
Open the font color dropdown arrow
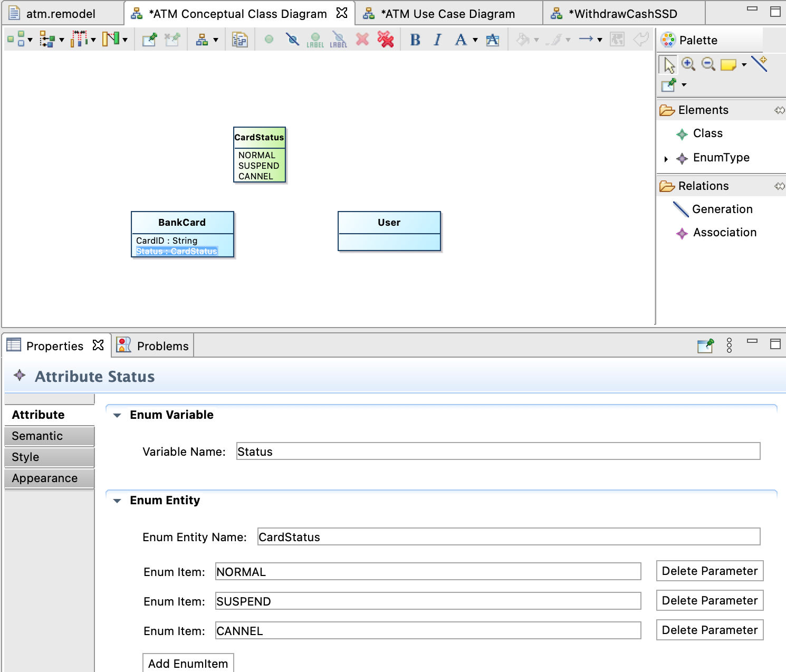475,40
